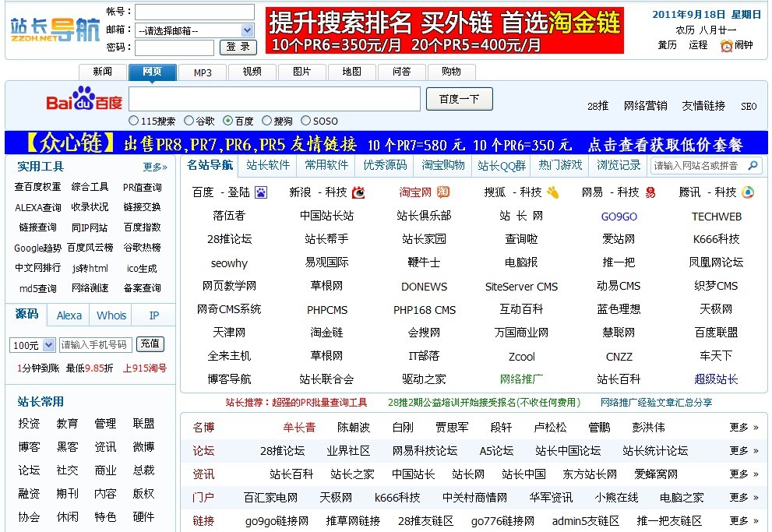772x532 pixels.
Task: Focus the Baidu search text box
Action: (274, 99)
